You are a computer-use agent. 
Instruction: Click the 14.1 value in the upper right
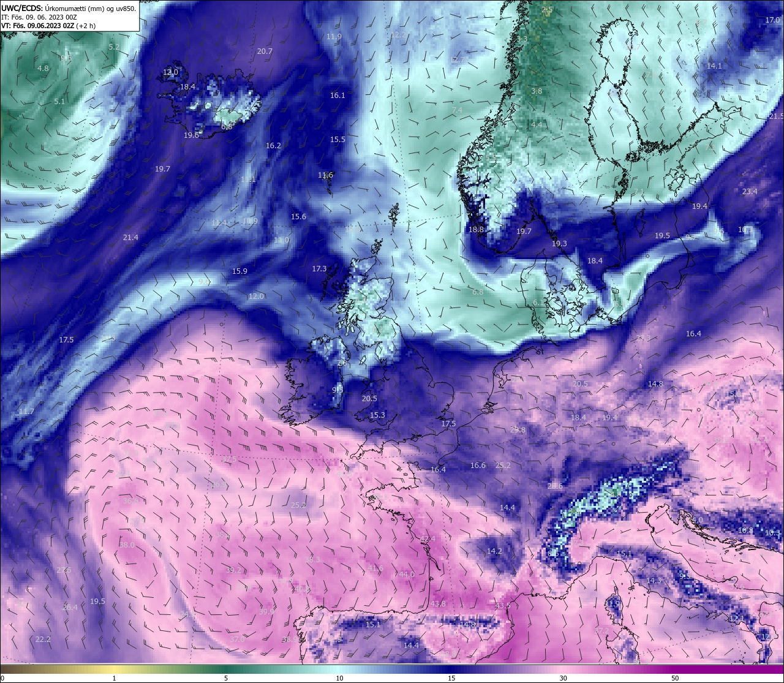pyautogui.click(x=714, y=66)
